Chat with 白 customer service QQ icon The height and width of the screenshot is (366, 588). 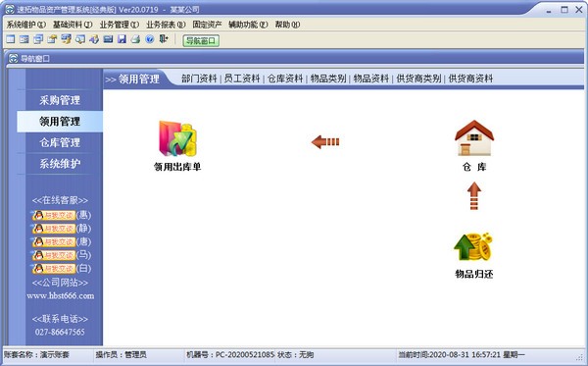pyautogui.click(x=54, y=269)
